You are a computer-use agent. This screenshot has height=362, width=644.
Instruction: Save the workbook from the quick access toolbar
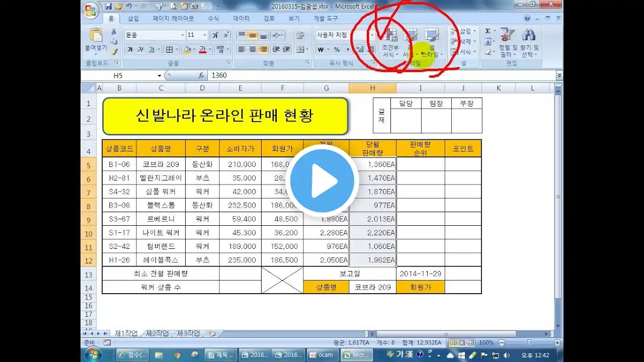[x=108, y=7]
